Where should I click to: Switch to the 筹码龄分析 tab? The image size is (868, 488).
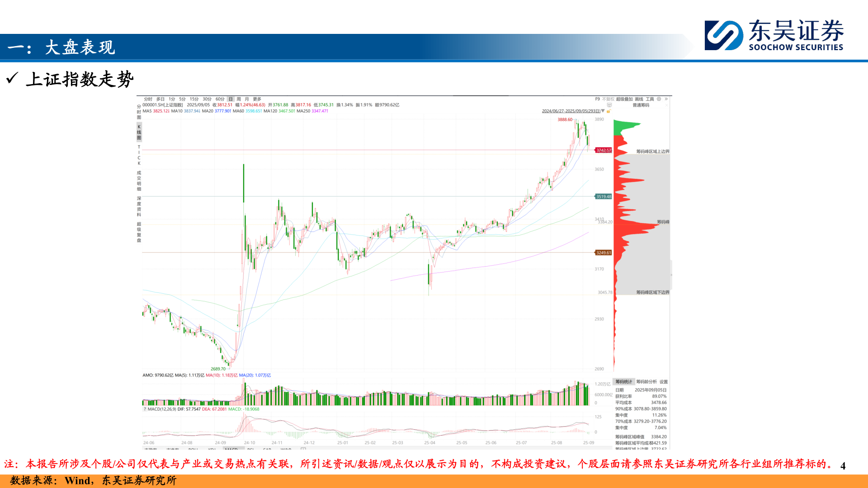[x=646, y=382]
